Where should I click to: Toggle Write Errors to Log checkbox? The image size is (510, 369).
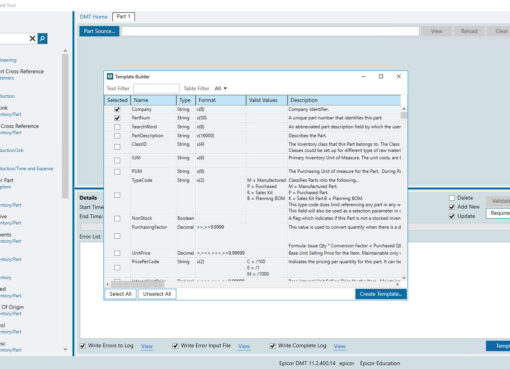point(83,346)
